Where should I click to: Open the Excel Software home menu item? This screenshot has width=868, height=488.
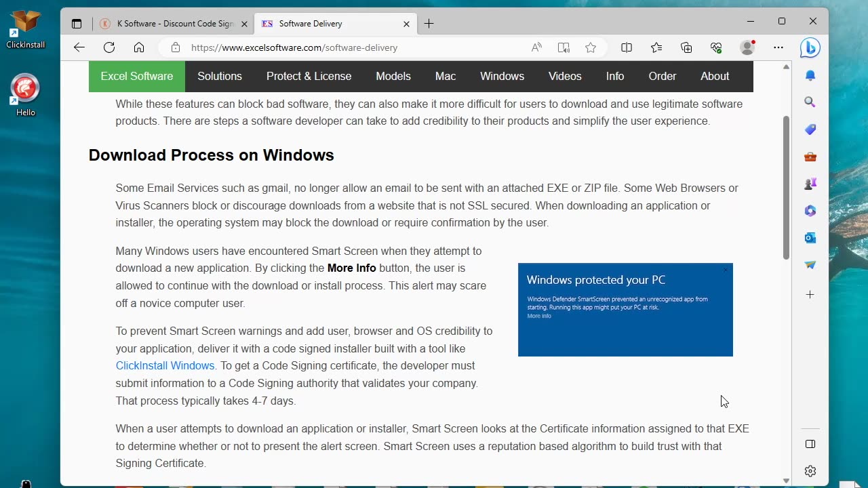tap(137, 77)
